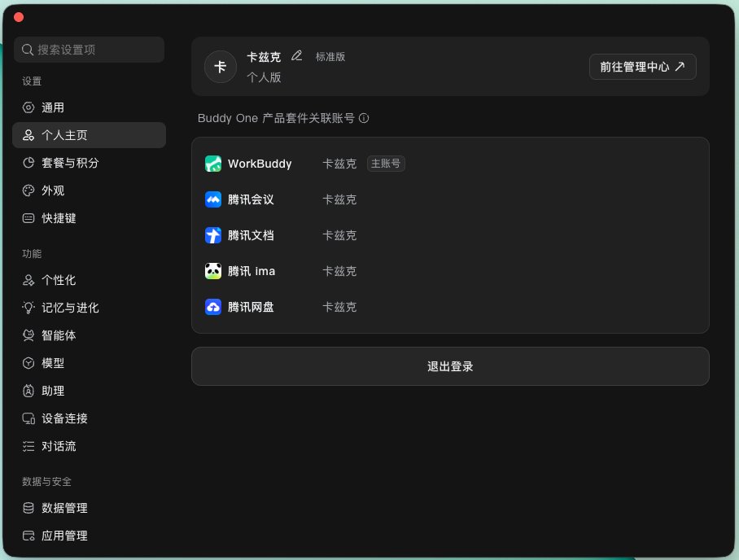Click the 外观 palette icon
Screen dimensions: 739x560
coord(28,190)
